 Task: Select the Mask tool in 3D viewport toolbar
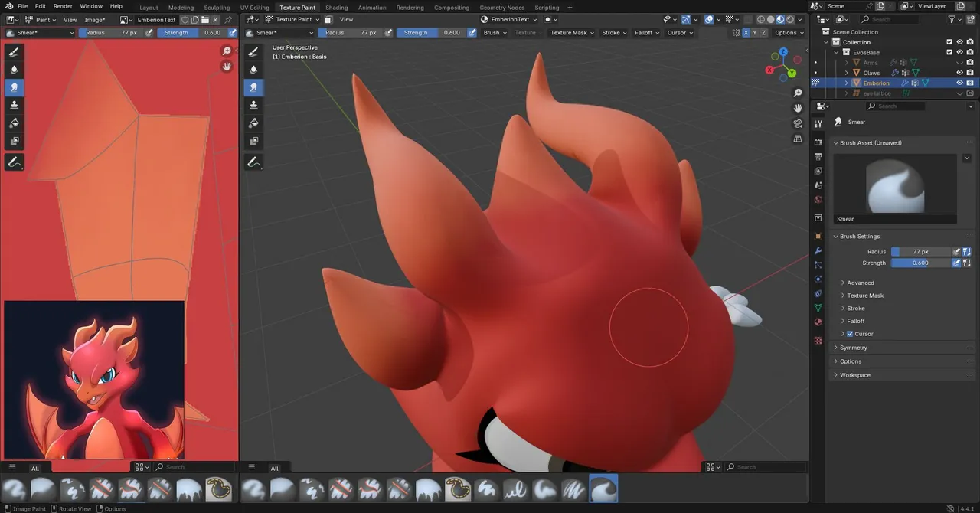(253, 141)
